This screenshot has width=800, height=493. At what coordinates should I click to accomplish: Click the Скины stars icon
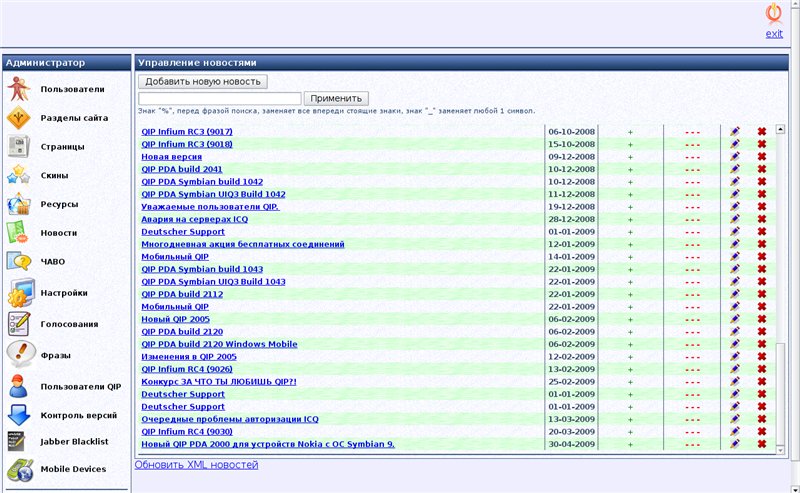[18, 175]
